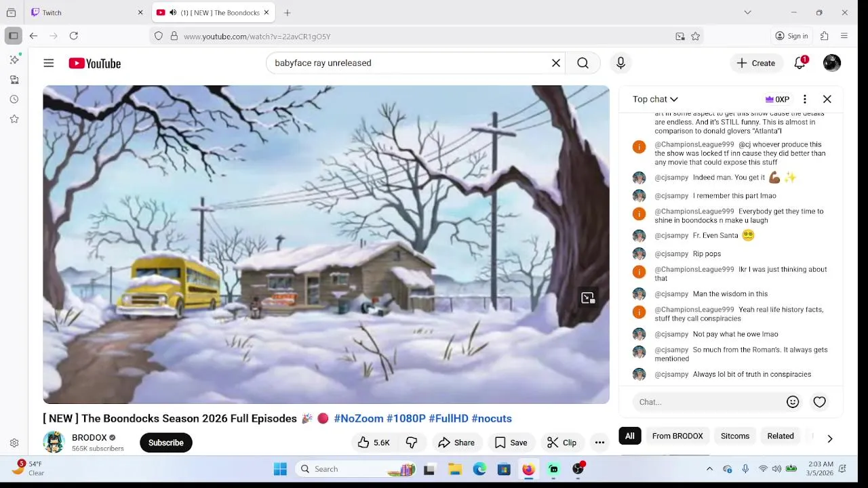Share the video
The image size is (868, 488).
456,443
